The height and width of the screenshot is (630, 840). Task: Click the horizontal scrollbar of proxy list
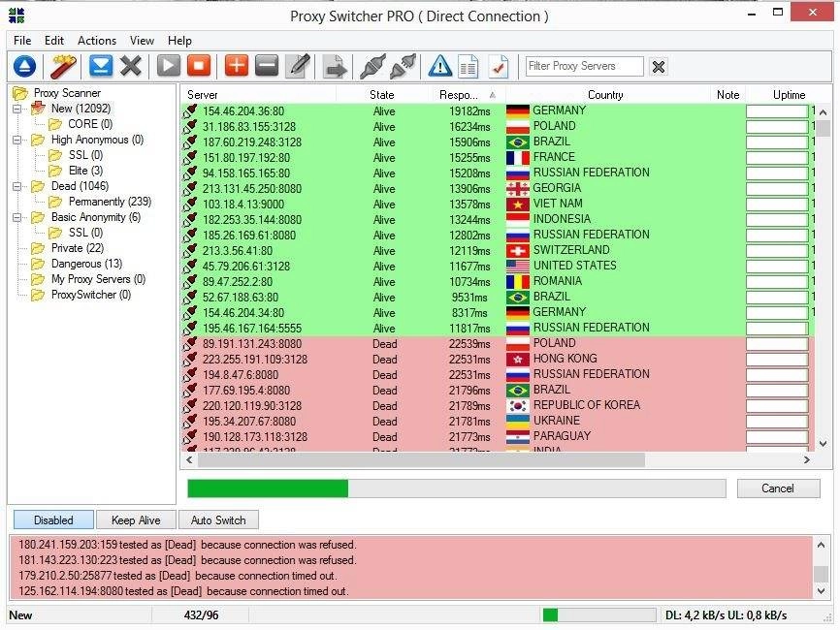(421, 459)
